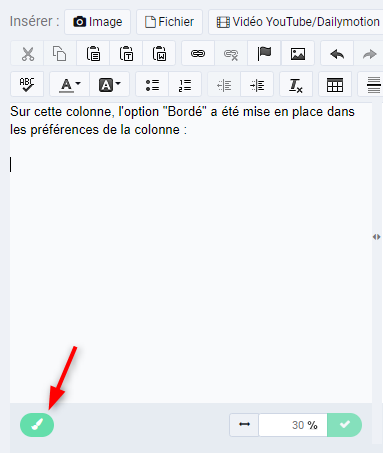The width and height of the screenshot is (383, 453).
Task: Copy selection with the copy icon
Action: click(x=60, y=53)
